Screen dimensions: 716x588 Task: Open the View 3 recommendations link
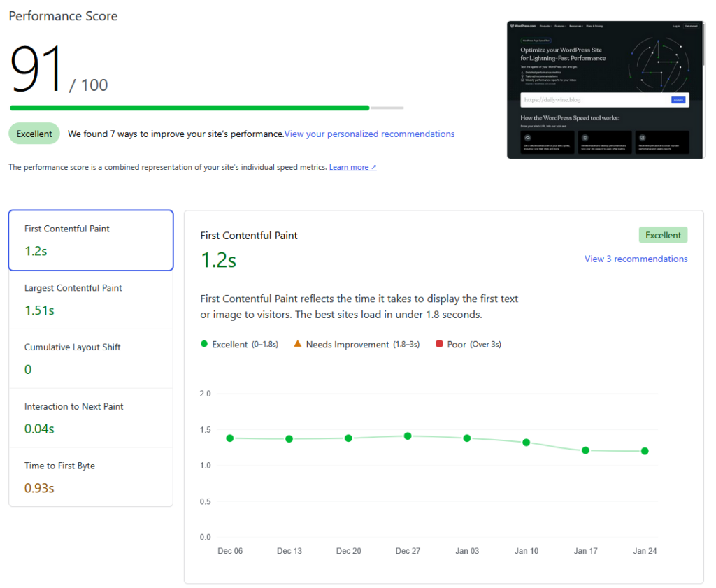(x=636, y=259)
